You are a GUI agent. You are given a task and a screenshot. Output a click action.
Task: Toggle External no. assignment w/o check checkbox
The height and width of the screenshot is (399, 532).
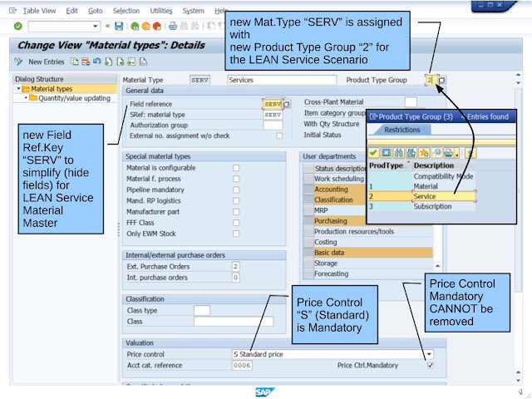coord(279,135)
